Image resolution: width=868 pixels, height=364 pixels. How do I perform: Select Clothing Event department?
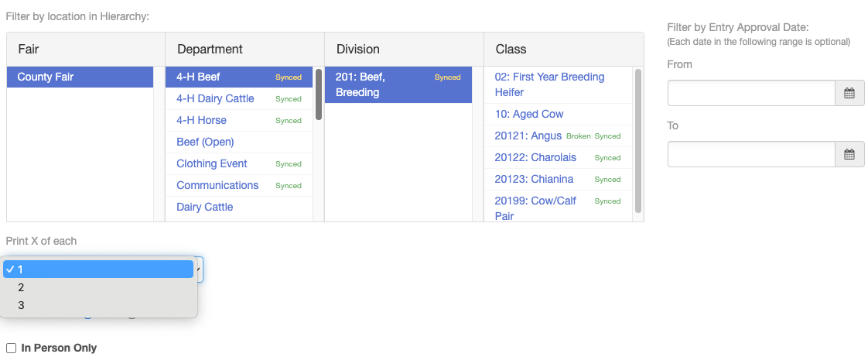pos(239,163)
